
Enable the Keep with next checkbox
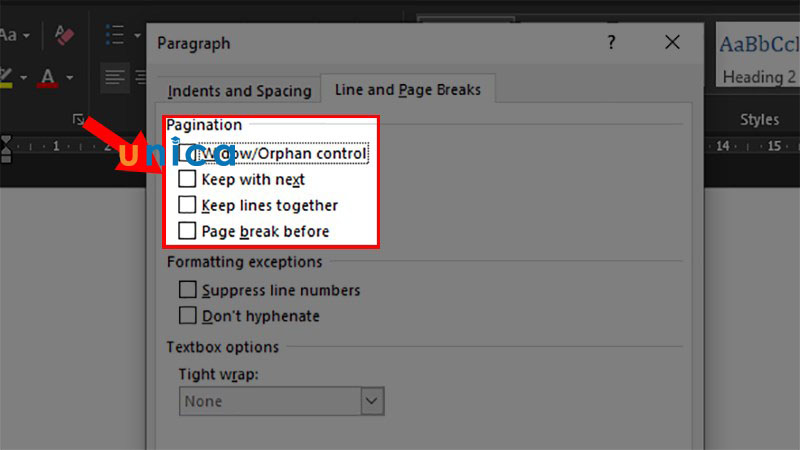187,180
